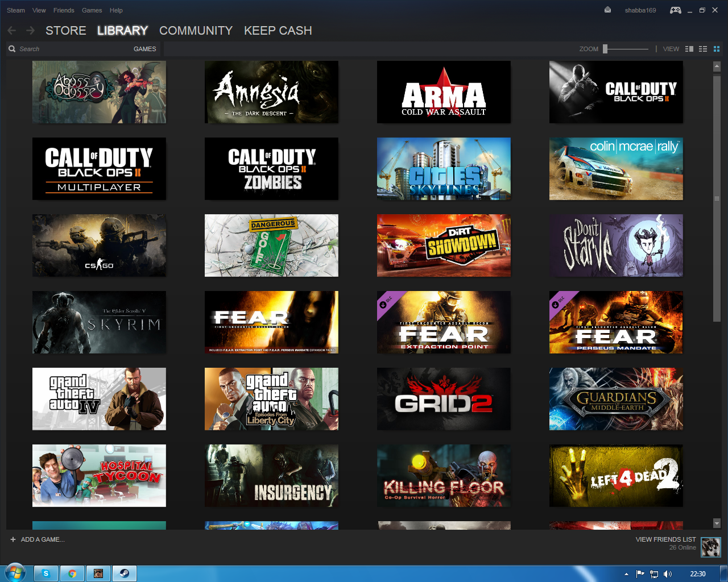Switch to list view icon
Screen dimensions: 728x582
[x=703, y=49]
